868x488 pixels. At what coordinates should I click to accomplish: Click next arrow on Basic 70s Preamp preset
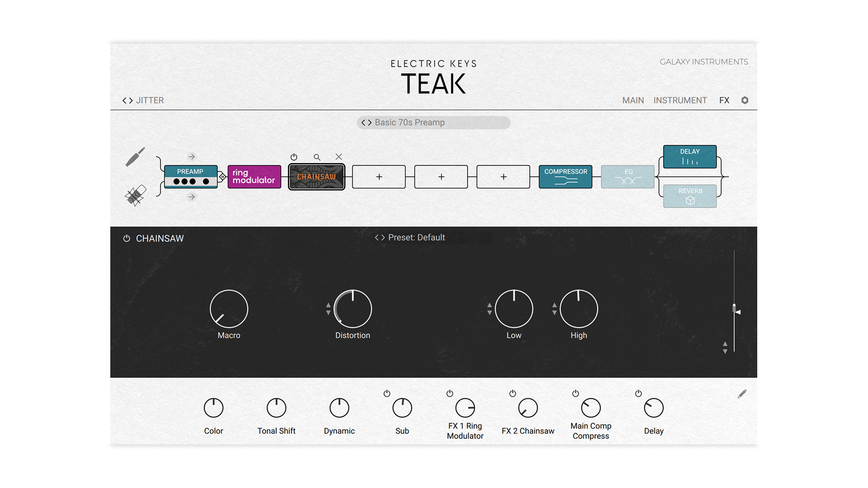coord(370,122)
